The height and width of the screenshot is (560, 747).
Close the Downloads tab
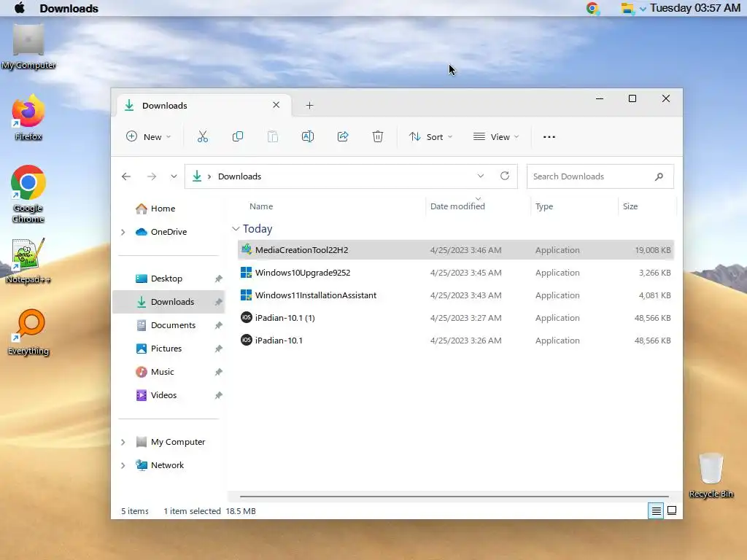[276, 105]
